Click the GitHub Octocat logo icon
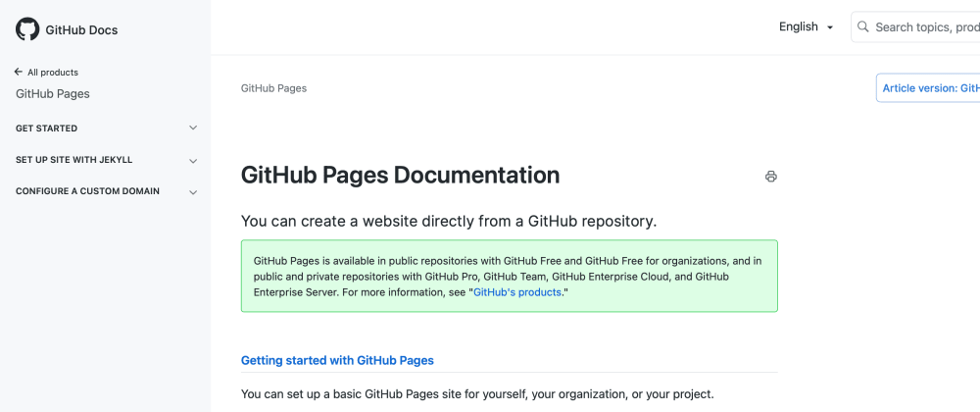Image resolution: width=980 pixels, height=412 pixels. [27, 29]
